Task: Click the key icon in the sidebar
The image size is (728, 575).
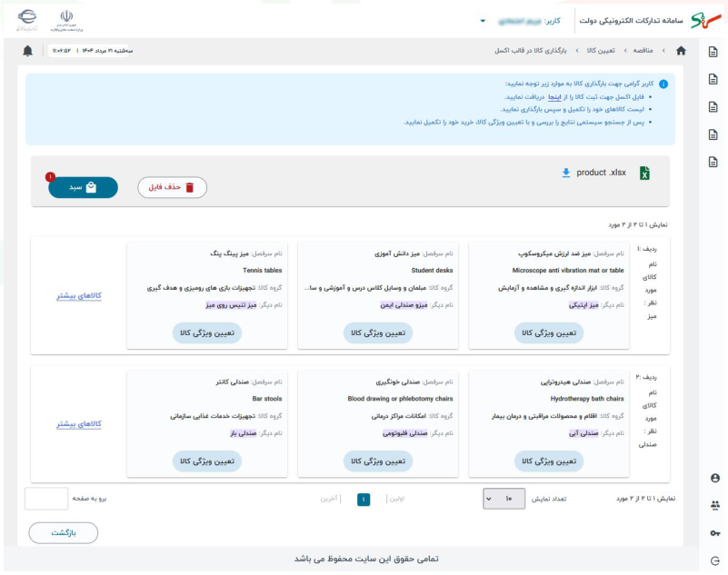Action: 715,533
